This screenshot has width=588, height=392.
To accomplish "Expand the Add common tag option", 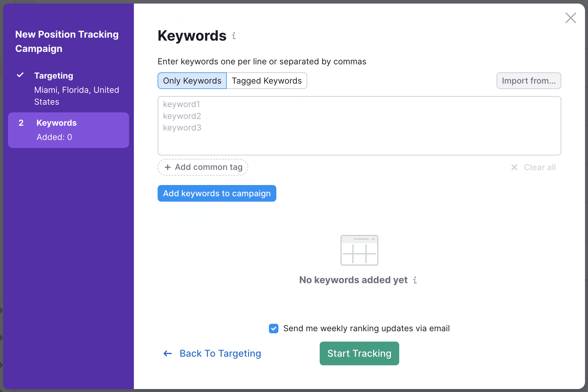I will pos(203,167).
